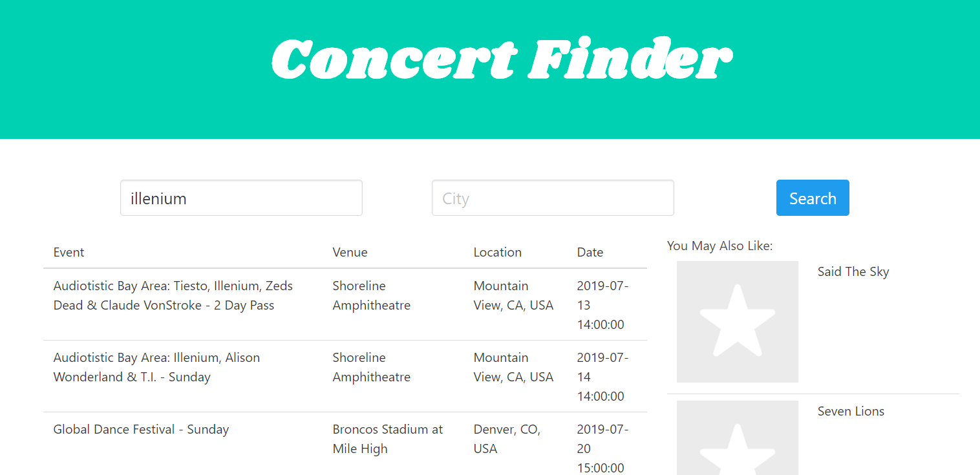Click the City input field

553,198
